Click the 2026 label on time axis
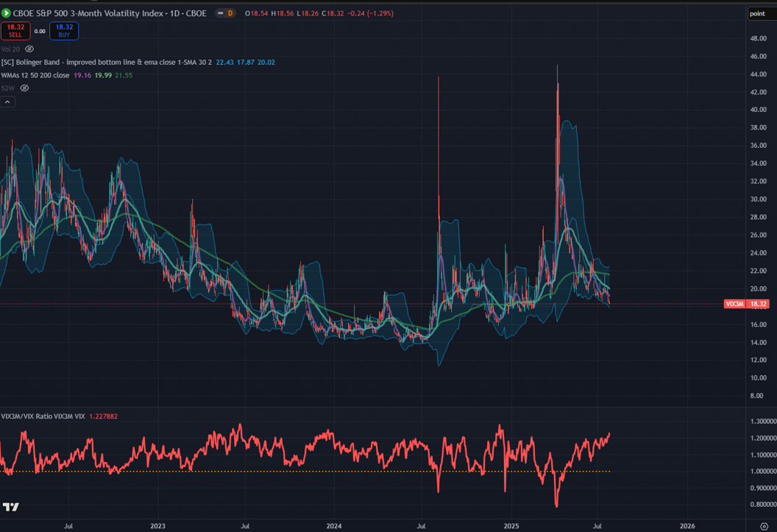Screen dimensions: 777x532 [x=687, y=526]
